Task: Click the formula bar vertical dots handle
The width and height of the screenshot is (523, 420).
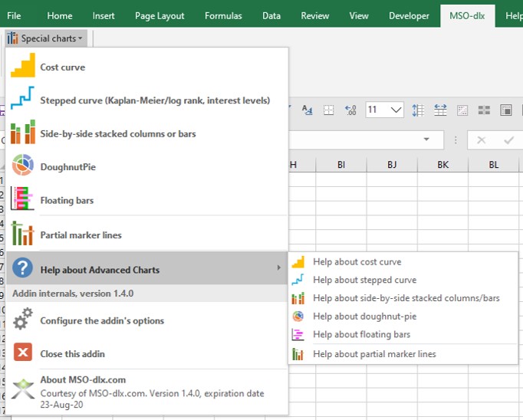Action: tap(456, 140)
